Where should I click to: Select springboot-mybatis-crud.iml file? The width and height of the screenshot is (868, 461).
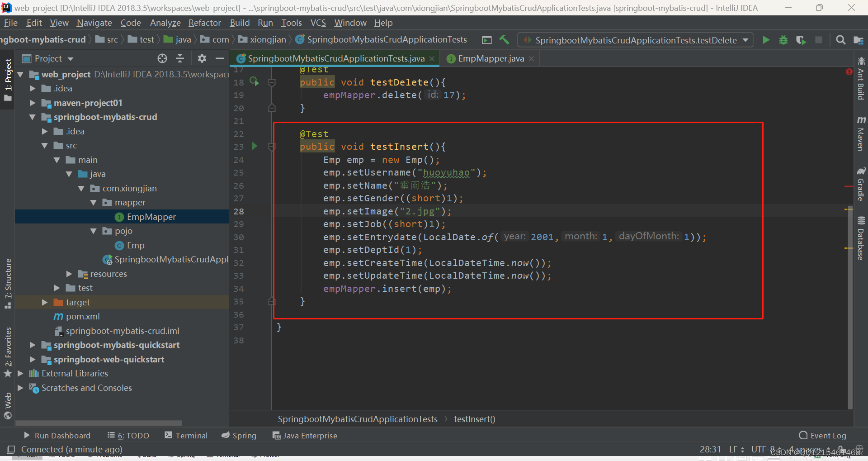click(x=123, y=331)
